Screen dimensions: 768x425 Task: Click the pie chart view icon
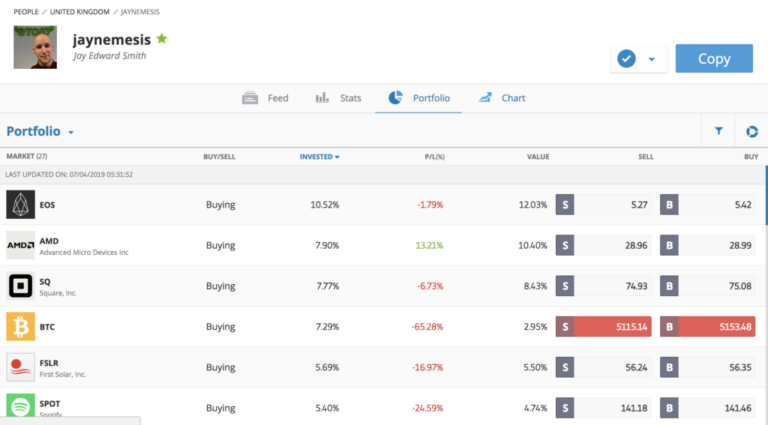pyautogui.click(x=752, y=131)
